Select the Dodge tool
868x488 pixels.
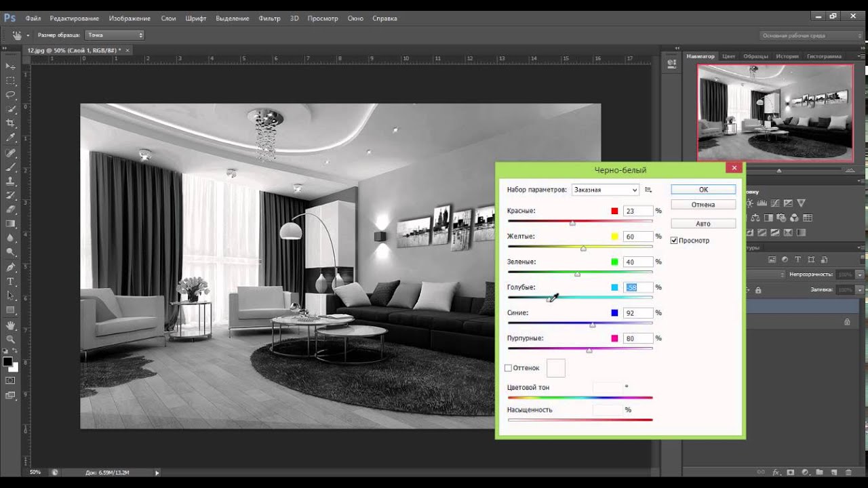coord(10,252)
